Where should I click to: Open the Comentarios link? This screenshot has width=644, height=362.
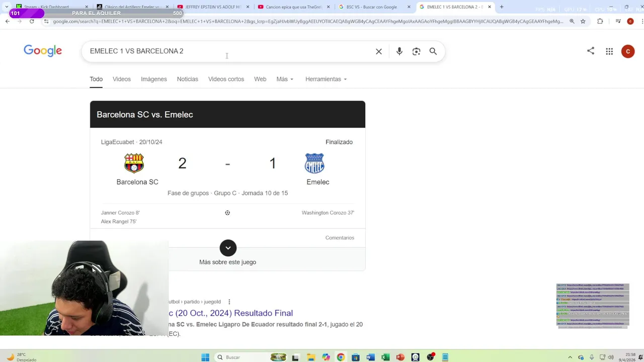(340, 238)
